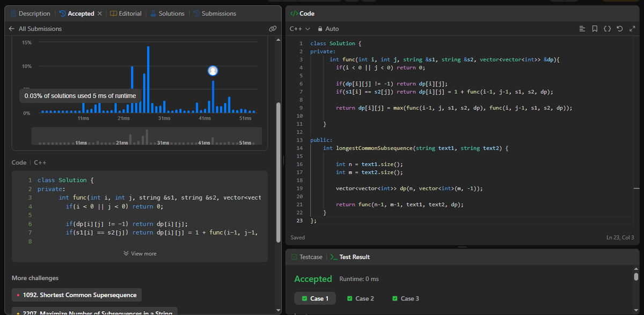
Task: Expand submitted code with View more
Action: pos(140,253)
